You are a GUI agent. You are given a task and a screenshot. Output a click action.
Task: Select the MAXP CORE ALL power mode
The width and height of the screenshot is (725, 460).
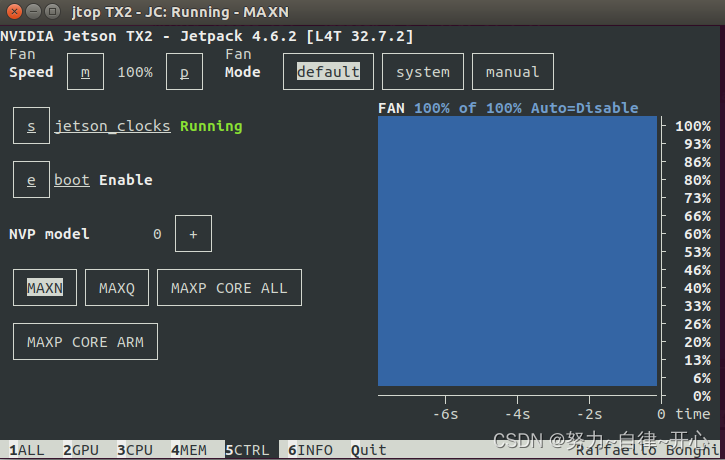tap(229, 288)
